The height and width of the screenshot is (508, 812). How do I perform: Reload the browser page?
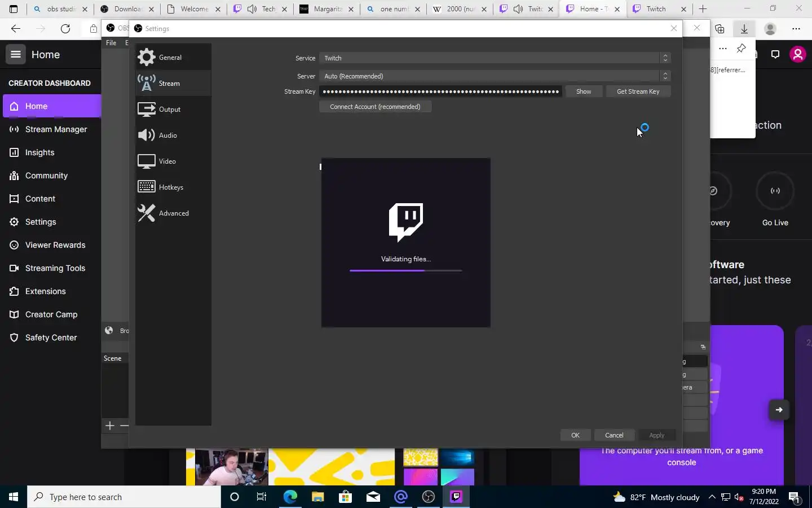click(x=65, y=29)
